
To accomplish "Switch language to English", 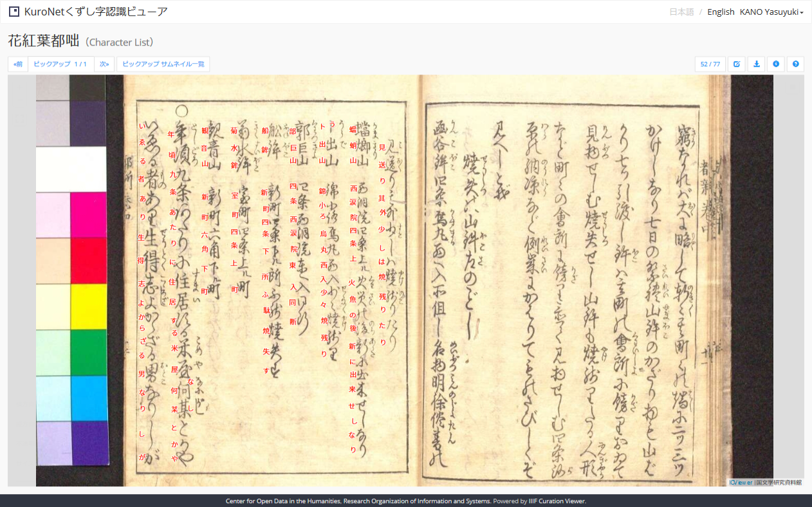I will pyautogui.click(x=721, y=12).
